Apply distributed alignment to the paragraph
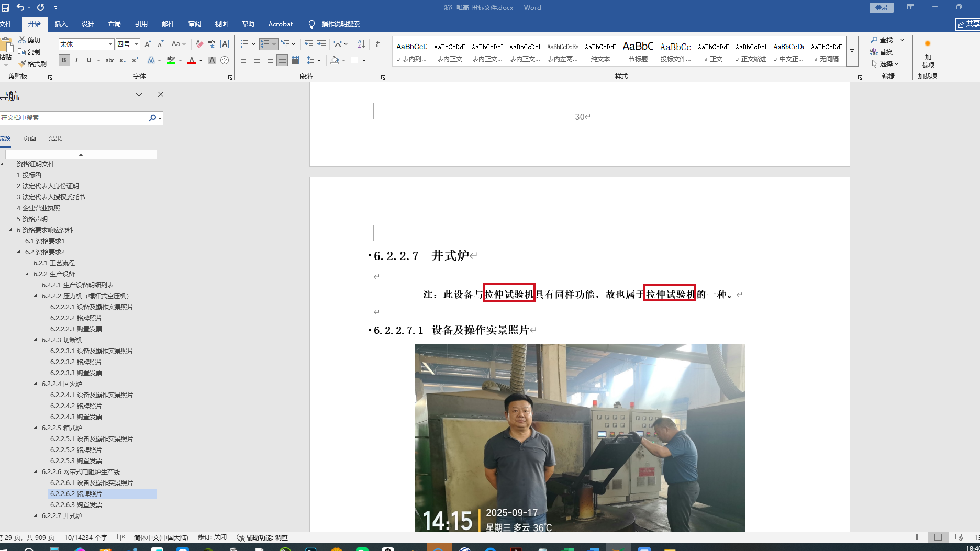Image resolution: width=980 pixels, height=551 pixels. [x=295, y=60]
